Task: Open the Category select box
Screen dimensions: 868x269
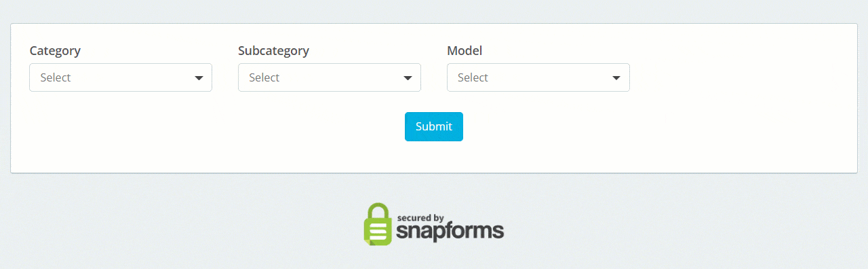Action: (x=121, y=77)
